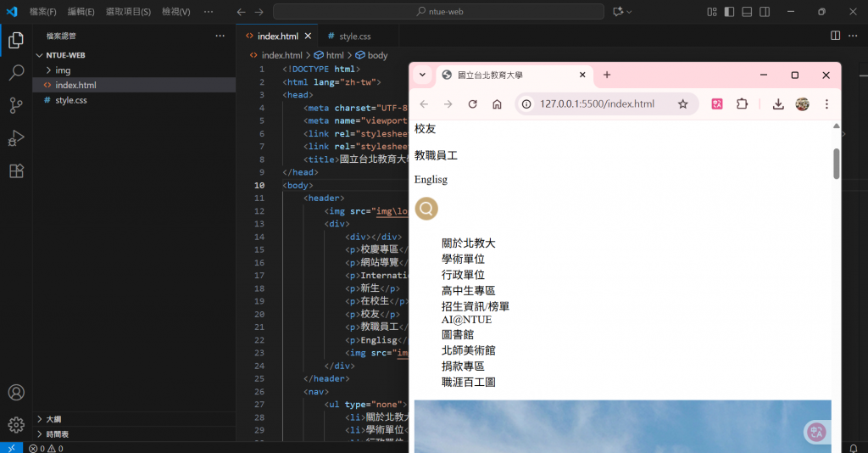868x453 pixels.
Task: Toggle the secondary side bar
Action: point(765,12)
